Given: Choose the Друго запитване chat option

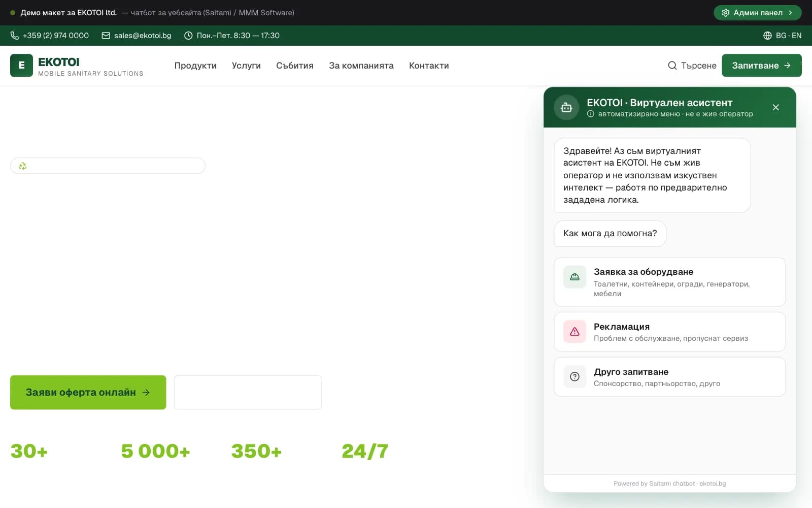Looking at the screenshot, I should click(670, 377).
